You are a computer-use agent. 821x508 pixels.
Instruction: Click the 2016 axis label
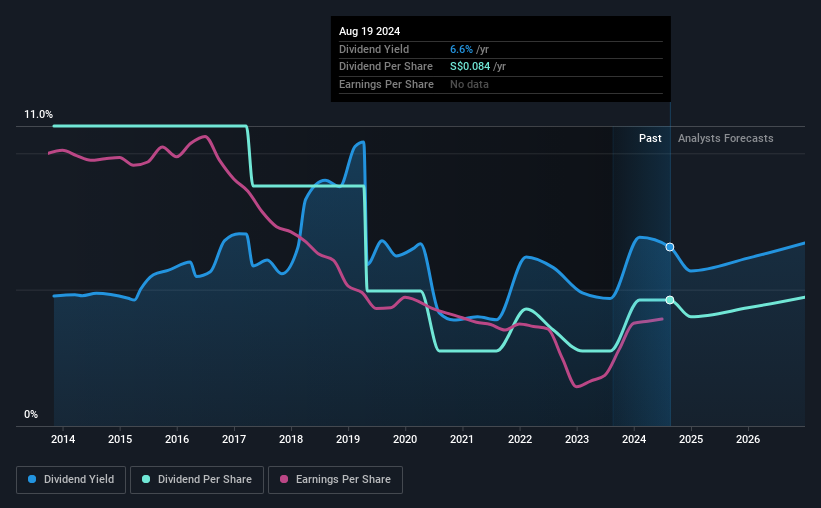177,439
